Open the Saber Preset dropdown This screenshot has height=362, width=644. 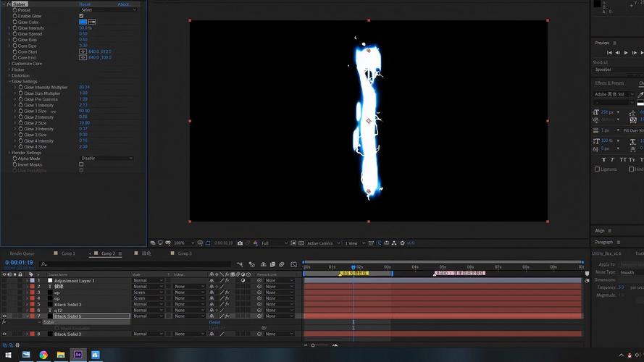[108, 10]
